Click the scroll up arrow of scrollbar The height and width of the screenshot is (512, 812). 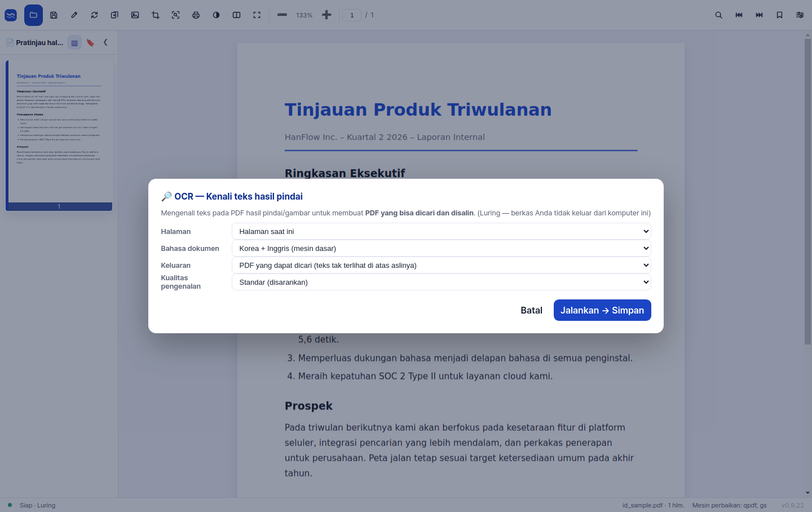[807, 35]
